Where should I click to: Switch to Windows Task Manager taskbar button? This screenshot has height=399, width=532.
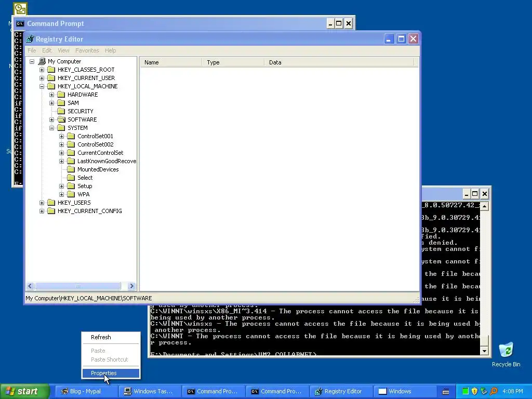pyautogui.click(x=150, y=391)
